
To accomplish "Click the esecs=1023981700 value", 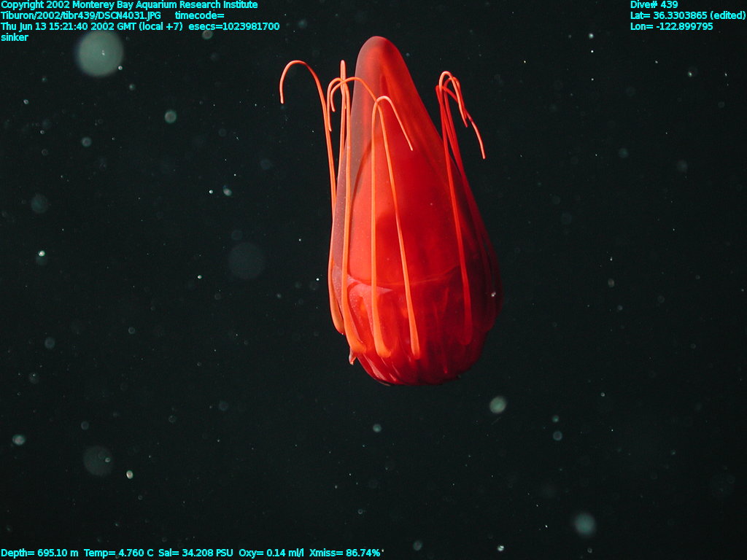I will [x=233, y=26].
